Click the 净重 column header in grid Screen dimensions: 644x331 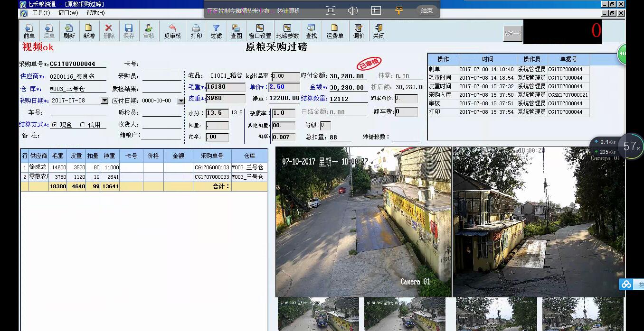pyautogui.click(x=110, y=156)
